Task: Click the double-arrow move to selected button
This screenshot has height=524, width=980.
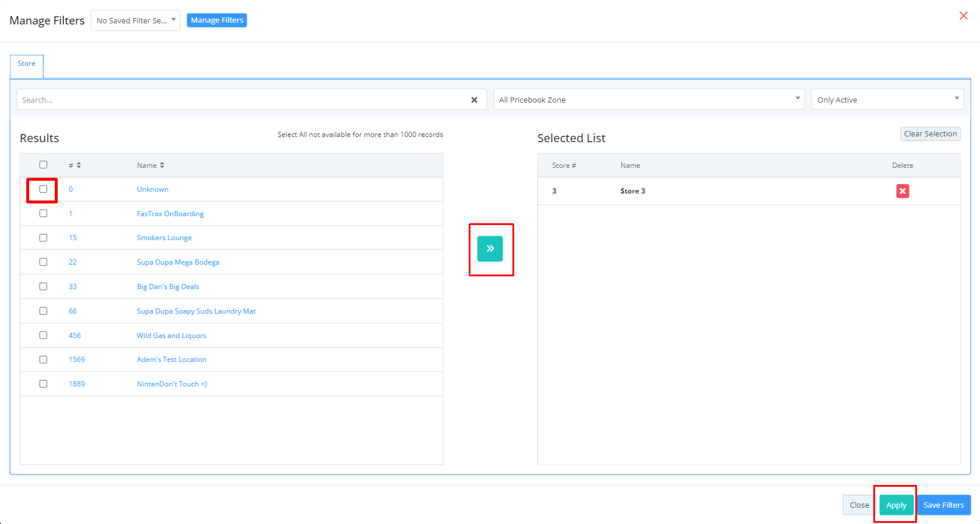Action: 490,248
